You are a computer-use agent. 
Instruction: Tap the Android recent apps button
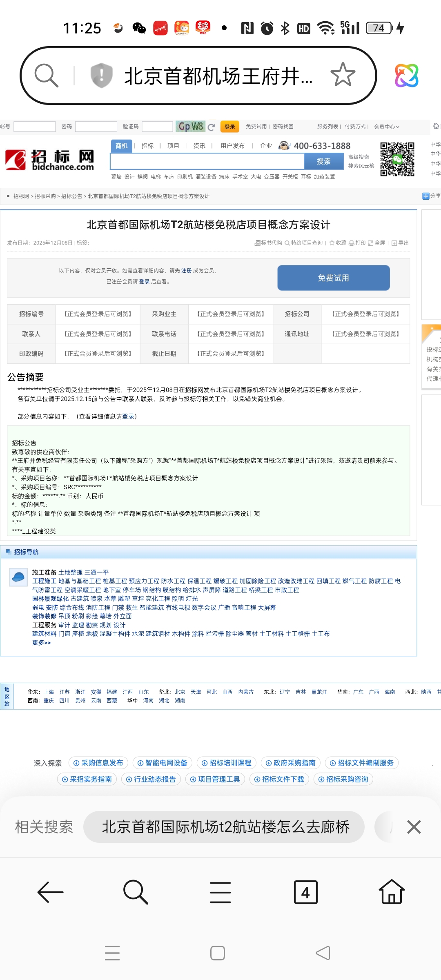click(x=112, y=953)
